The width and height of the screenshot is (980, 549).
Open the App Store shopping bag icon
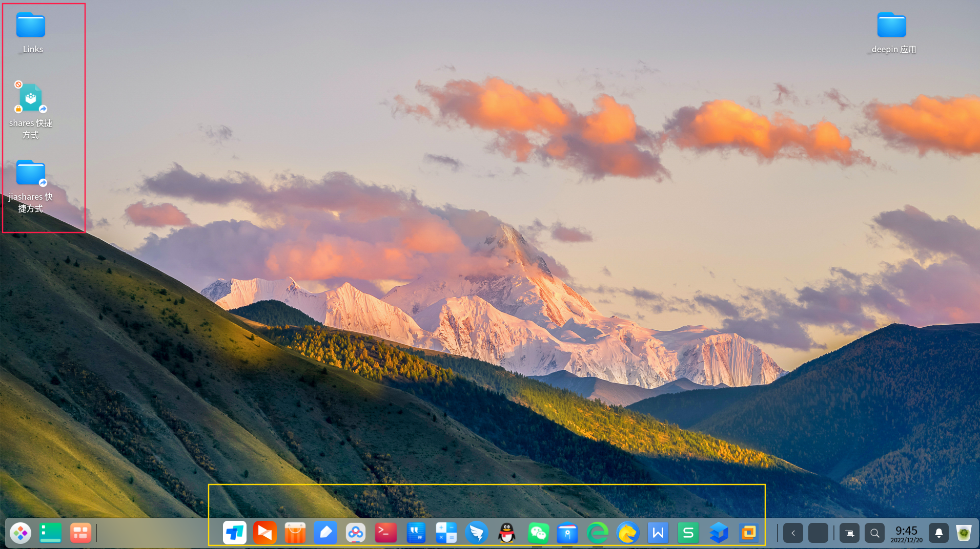[x=295, y=533]
